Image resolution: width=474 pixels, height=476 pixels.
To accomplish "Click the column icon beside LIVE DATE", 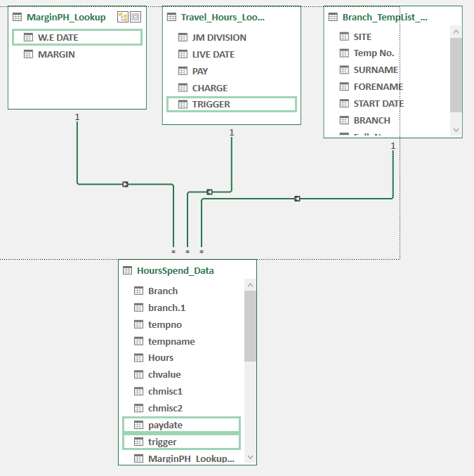I will [x=183, y=54].
